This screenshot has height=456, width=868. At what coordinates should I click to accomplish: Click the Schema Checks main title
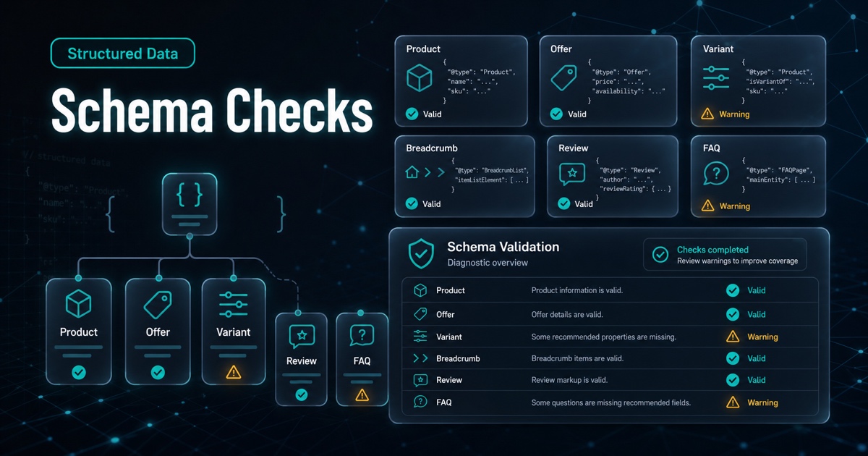[x=212, y=110]
